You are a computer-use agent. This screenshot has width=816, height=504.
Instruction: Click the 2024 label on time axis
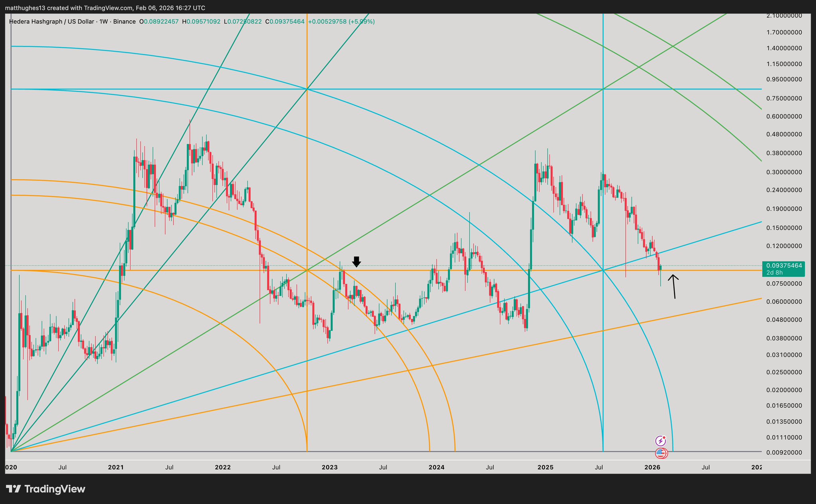click(437, 467)
